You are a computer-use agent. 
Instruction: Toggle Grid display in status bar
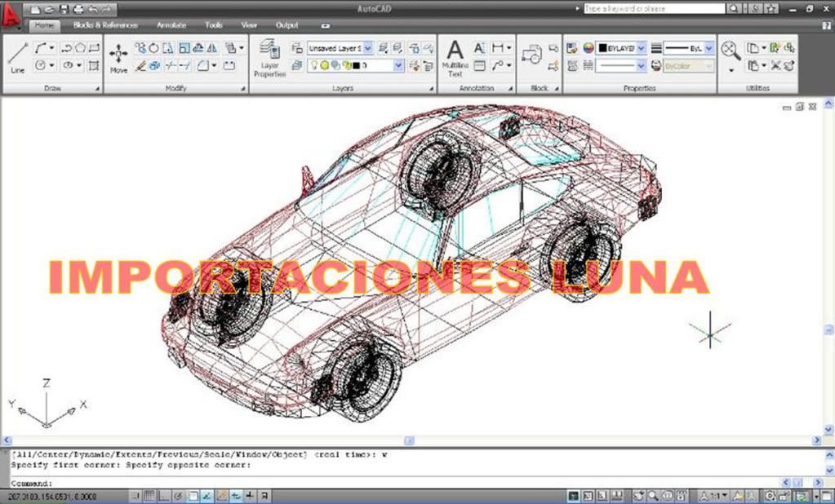149,497
